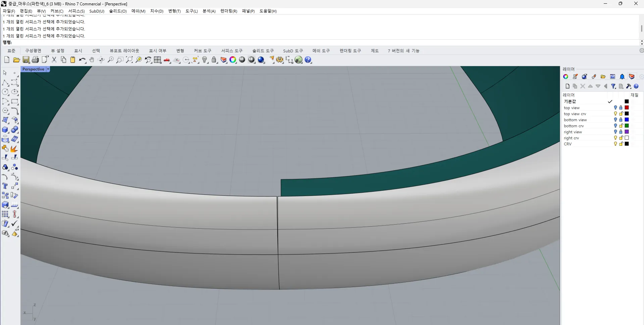The height and width of the screenshot is (325, 644).
Task: Select the boolean union spheres tool
Action: [15, 130]
